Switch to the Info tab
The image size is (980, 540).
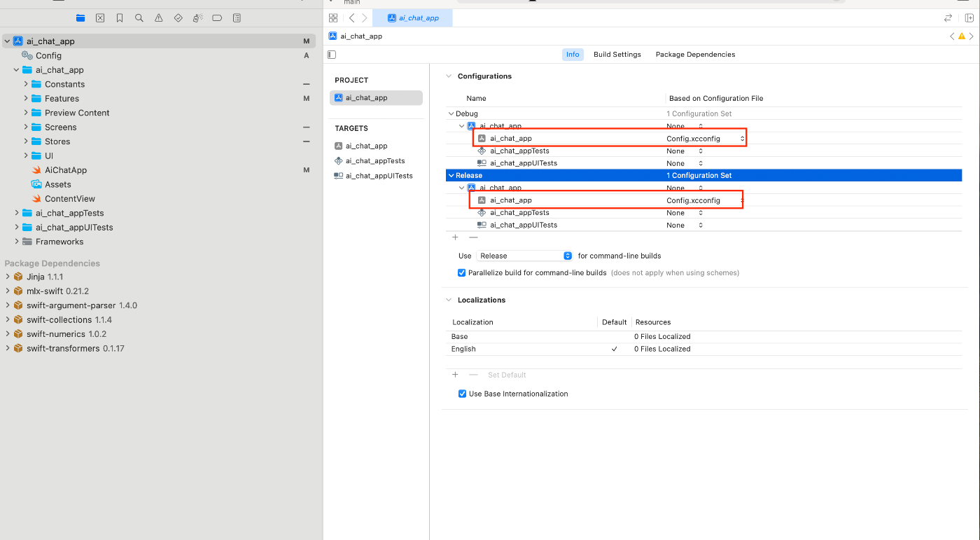pos(573,55)
